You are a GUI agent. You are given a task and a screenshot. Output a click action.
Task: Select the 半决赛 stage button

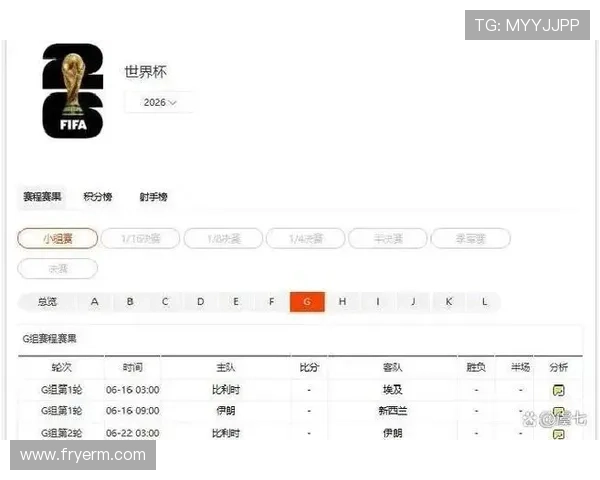[388, 238]
